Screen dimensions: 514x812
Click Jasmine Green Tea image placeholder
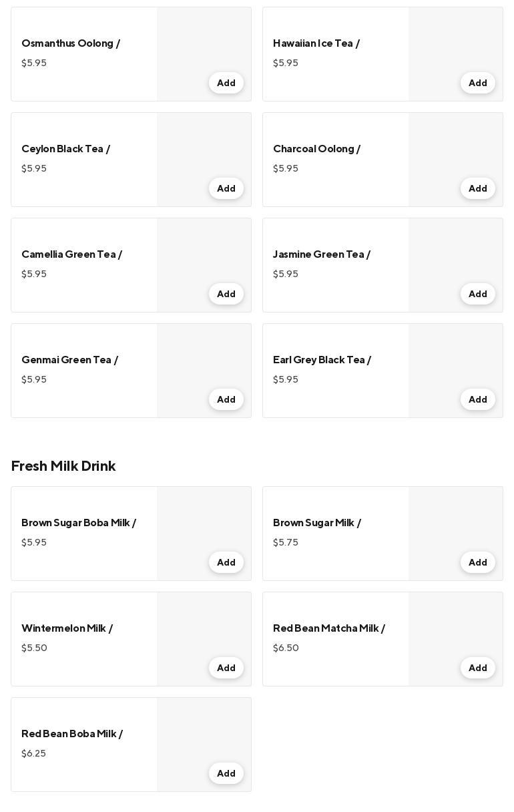tap(455, 254)
